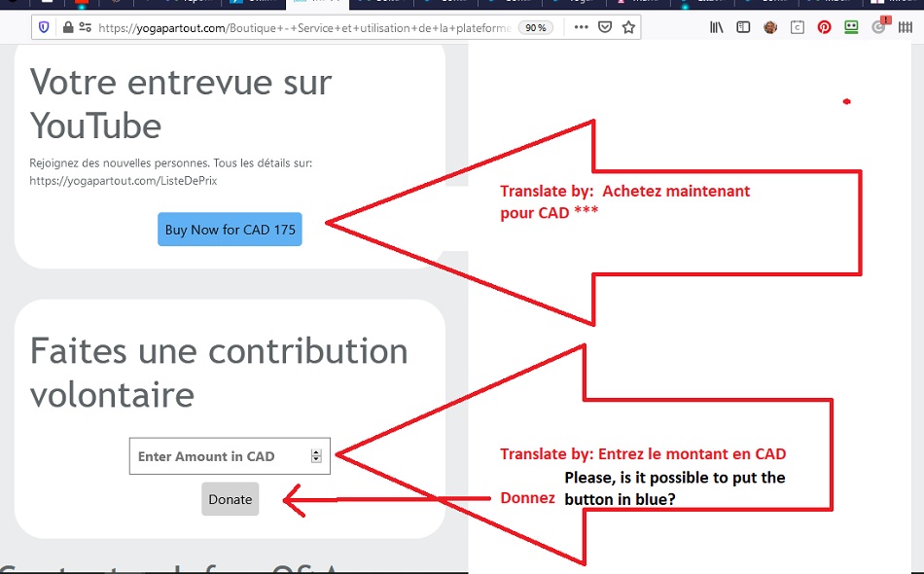
Task: Click the green extension icon in toolbar
Action: coord(851,27)
